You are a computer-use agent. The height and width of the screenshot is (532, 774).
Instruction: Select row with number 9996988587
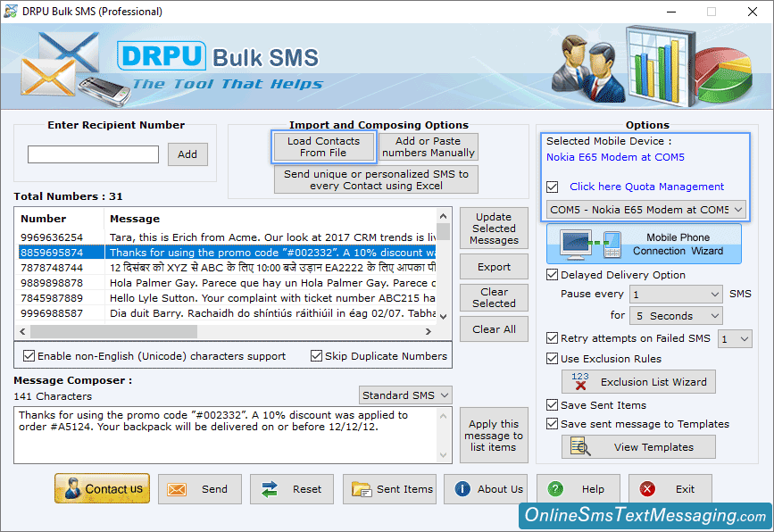coord(227,313)
